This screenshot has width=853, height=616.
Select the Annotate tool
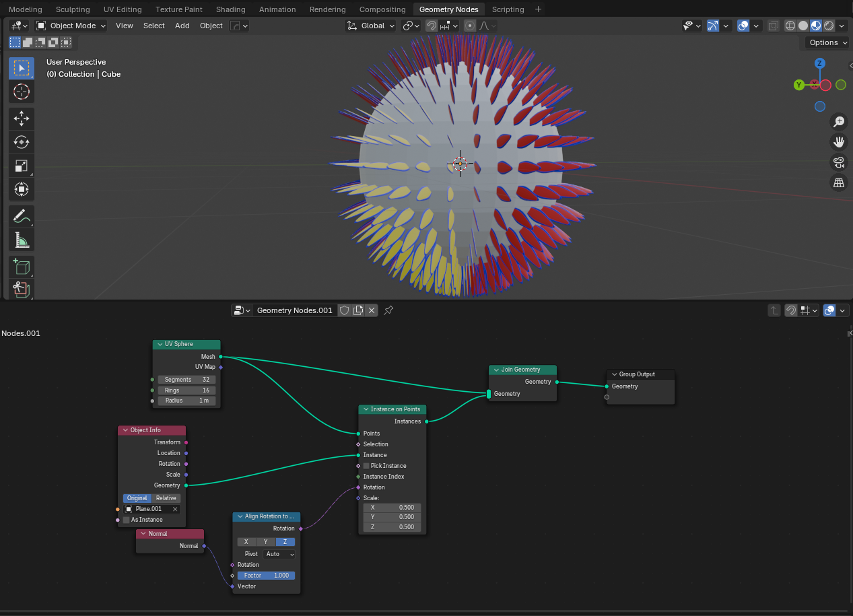(22, 216)
